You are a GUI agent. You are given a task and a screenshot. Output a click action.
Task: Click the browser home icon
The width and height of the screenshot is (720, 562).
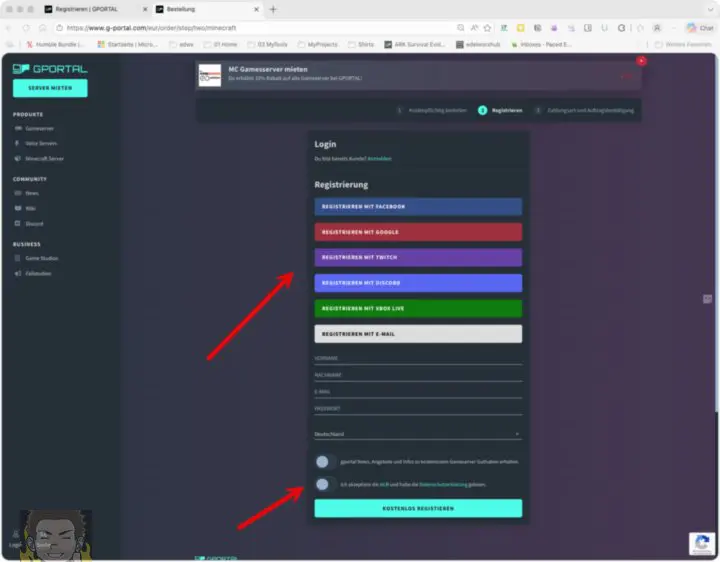(x=43, y=28)
